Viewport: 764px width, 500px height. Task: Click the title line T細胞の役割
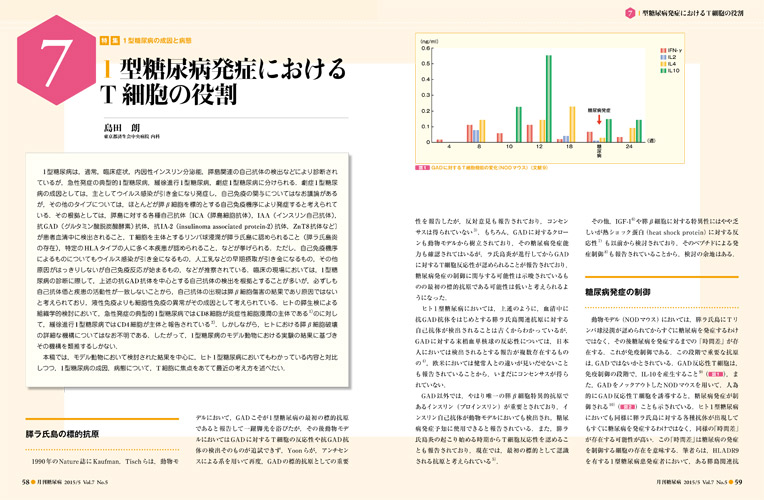(x=169, y=94)
